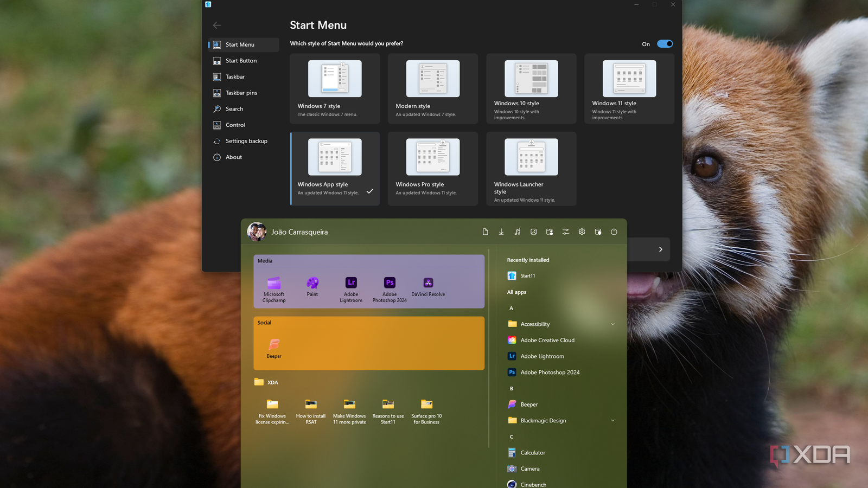Expand the Blackmagic Design folder
Screen dimensions: 868x488
click(x=612, y=421)
